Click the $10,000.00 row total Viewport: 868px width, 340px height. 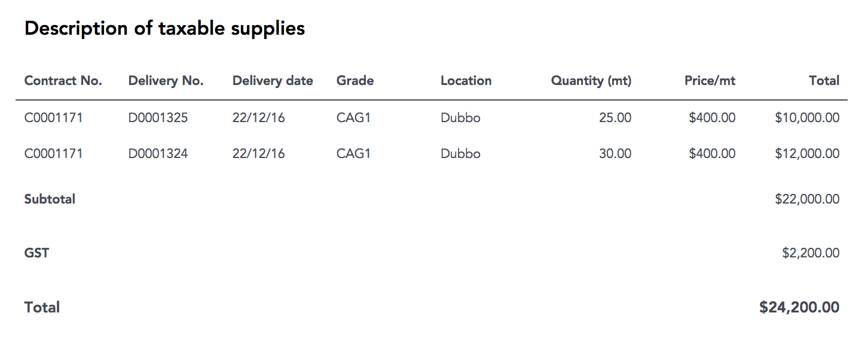click(807, 118)
